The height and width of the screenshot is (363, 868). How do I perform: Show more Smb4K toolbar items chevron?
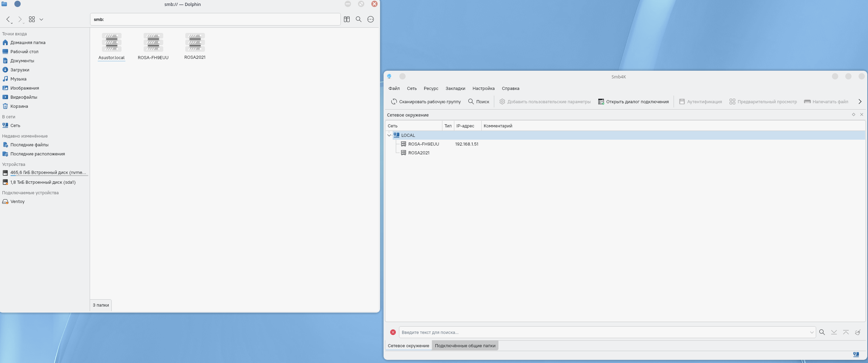[860, 102]
